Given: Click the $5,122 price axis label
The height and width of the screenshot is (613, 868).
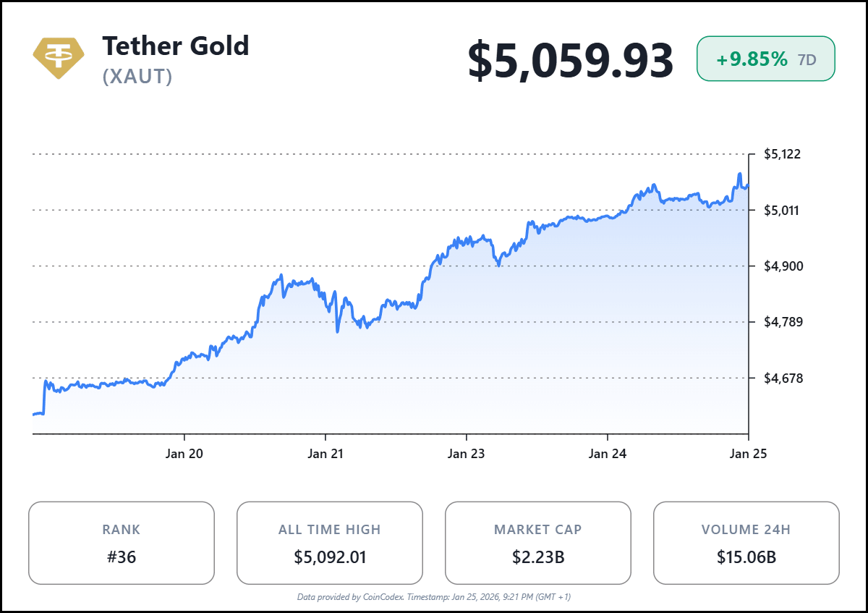Looking at the screenshot, I should click(x=783, y=154).
